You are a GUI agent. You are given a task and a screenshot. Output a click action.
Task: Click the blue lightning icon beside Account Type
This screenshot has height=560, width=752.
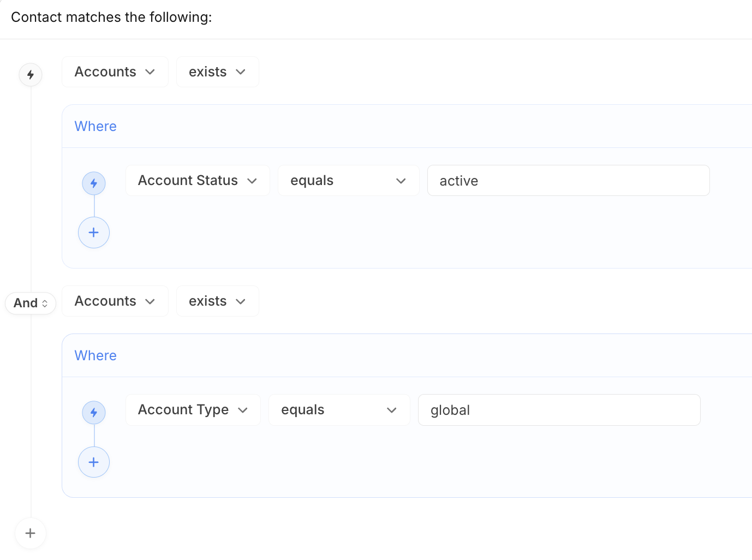pos(94,413)
